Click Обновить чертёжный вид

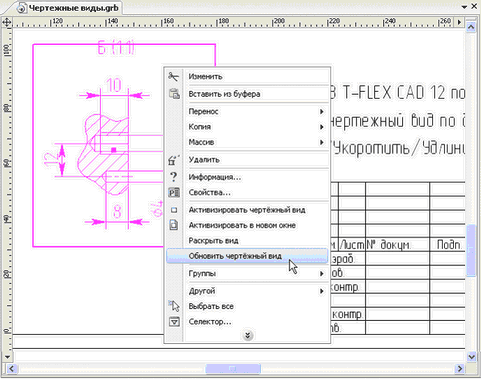coord(247,256)
